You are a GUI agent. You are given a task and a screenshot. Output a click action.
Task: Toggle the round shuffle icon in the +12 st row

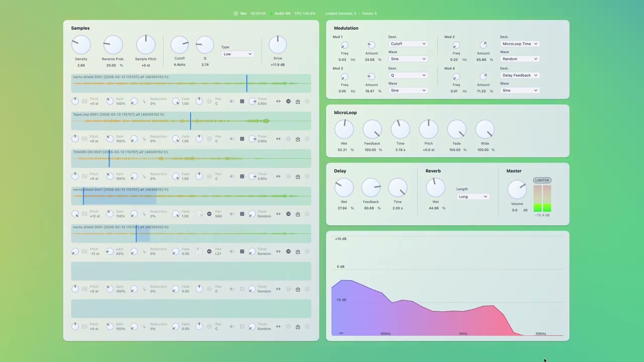tap(288, 214)
